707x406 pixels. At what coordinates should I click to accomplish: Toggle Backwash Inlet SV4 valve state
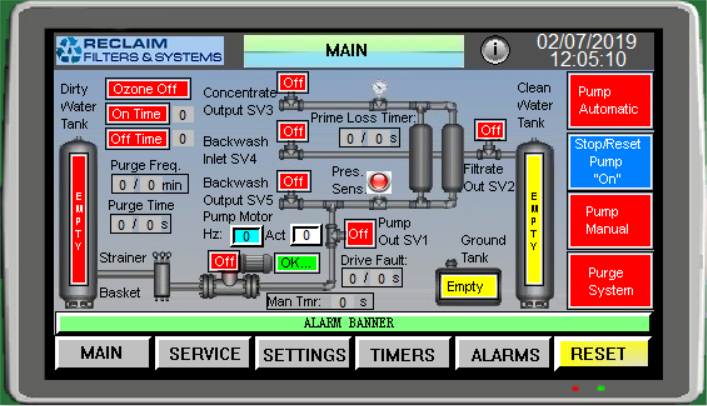pyautogui.click(x=292, y=131)
